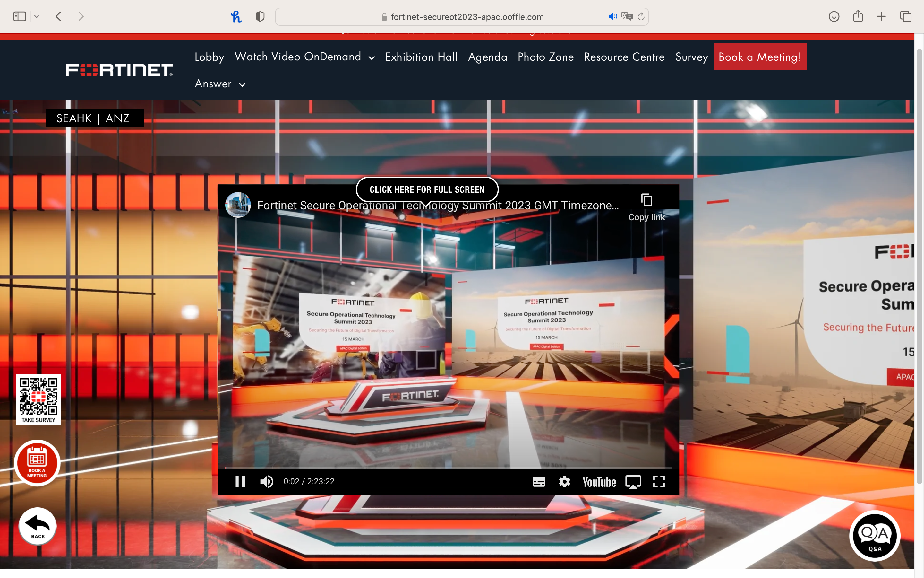Open video settings gear

click(x=564, y=481)
